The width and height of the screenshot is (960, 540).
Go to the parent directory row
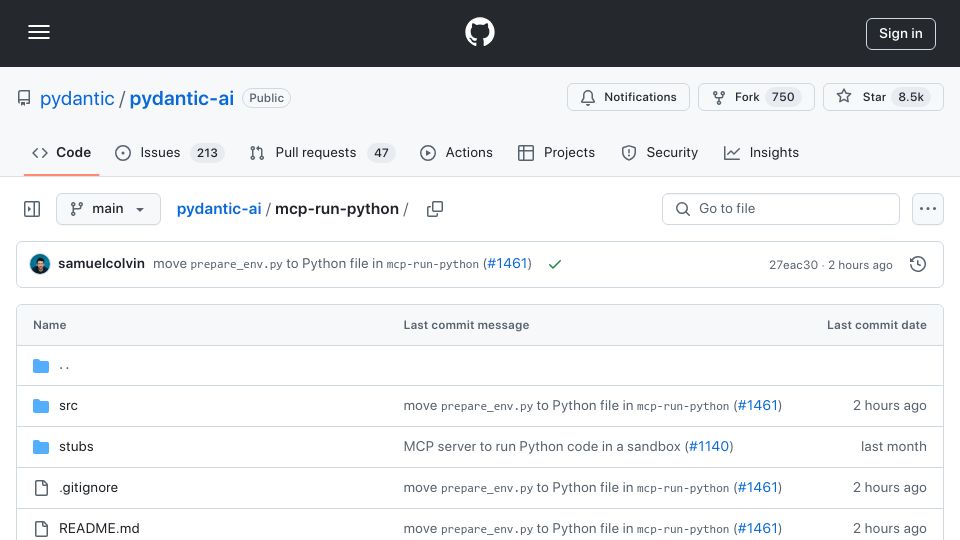point(479,366)
